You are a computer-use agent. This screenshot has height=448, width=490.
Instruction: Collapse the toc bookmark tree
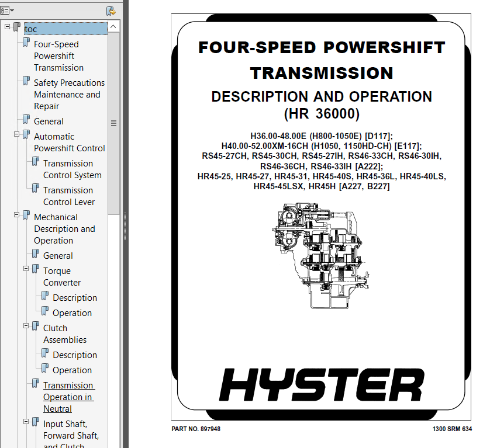click(x=7, y=27)
